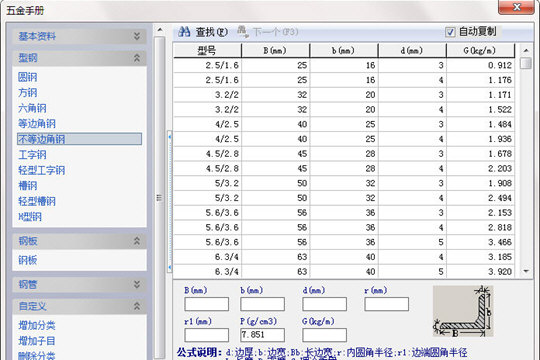Select the cell with weight 1.171
Screen dimensions: 540x360
(x=480, y=95)
